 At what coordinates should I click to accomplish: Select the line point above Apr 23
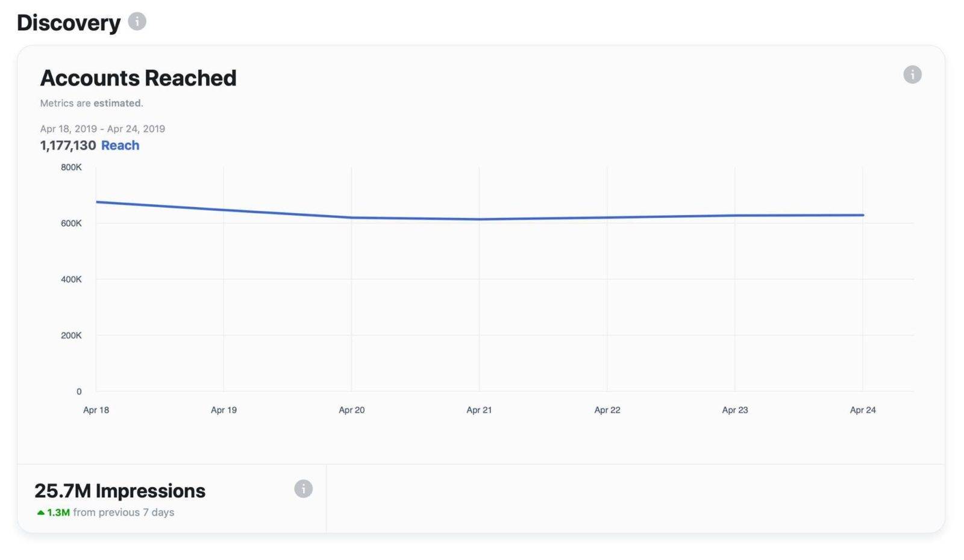pos(735,216)
